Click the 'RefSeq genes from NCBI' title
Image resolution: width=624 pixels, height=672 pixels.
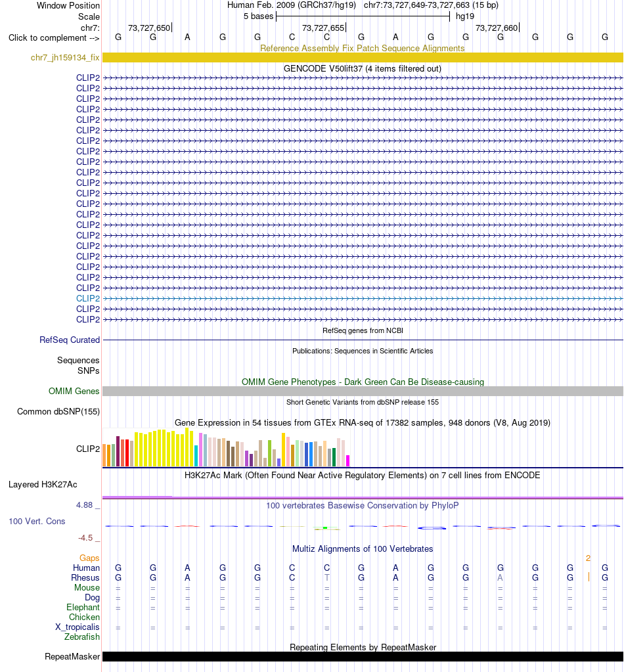(x=363, y=330)
